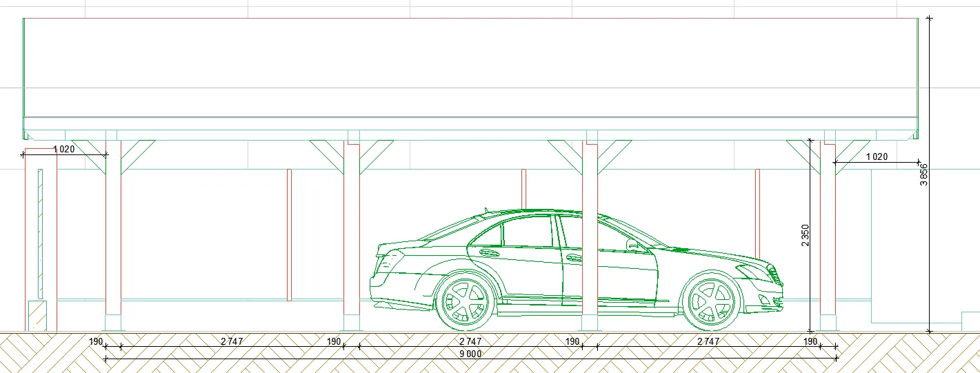Select the car's side mirror
980x373 pixels.
pos(632,245)
